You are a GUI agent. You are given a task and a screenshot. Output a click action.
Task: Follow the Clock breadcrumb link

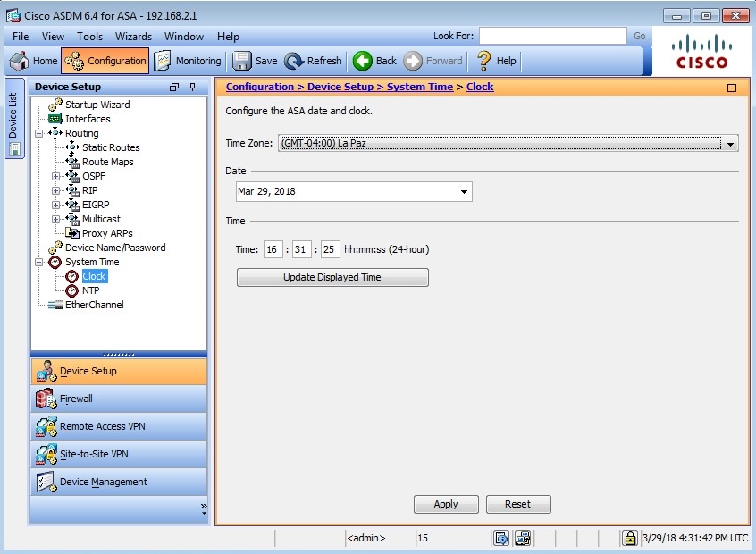(x=480, y=87)
